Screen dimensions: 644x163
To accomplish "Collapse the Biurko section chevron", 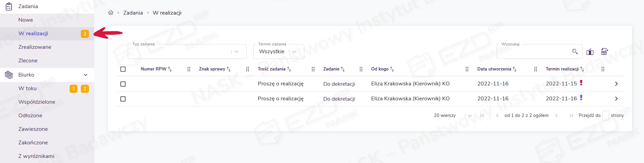I will tap(86, 75).
